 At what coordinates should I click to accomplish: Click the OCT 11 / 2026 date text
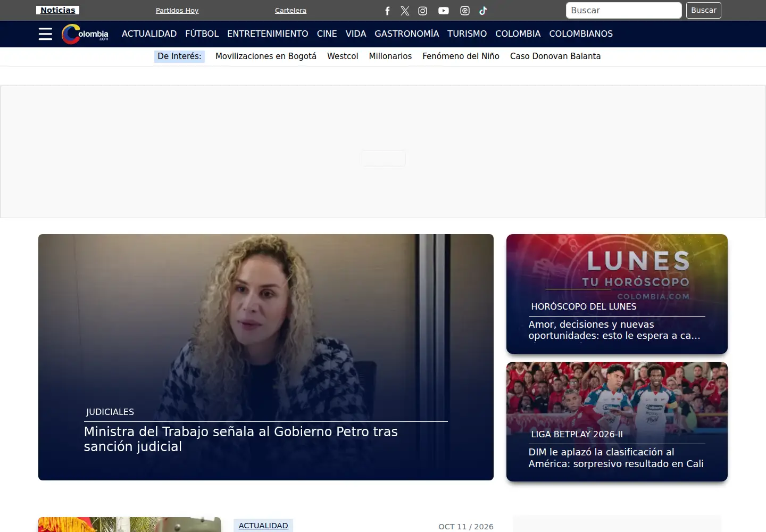click(x=466, y=527)
